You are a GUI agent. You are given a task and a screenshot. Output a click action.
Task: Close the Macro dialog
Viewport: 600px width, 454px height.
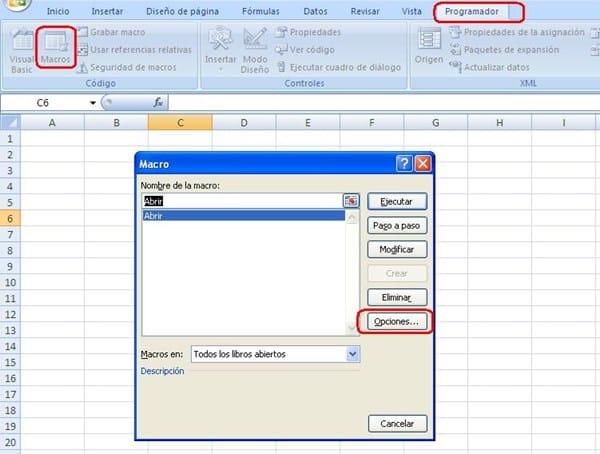pyautogui.click(x=423, y=164)
